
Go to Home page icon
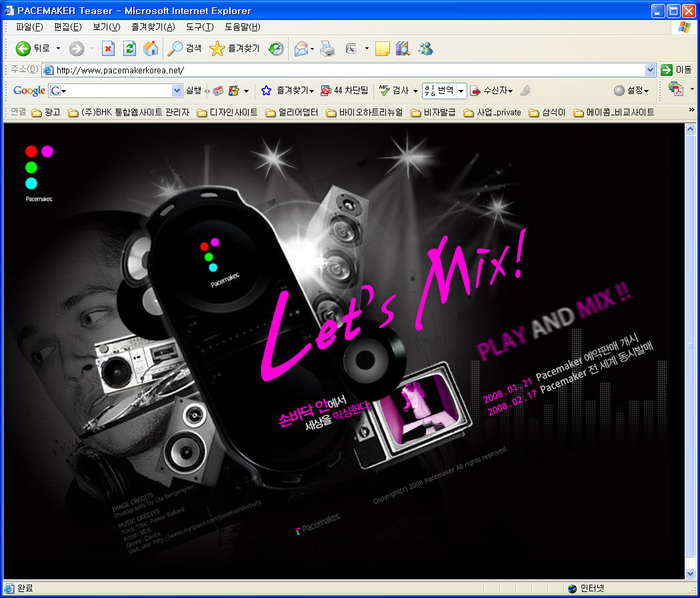151,48
